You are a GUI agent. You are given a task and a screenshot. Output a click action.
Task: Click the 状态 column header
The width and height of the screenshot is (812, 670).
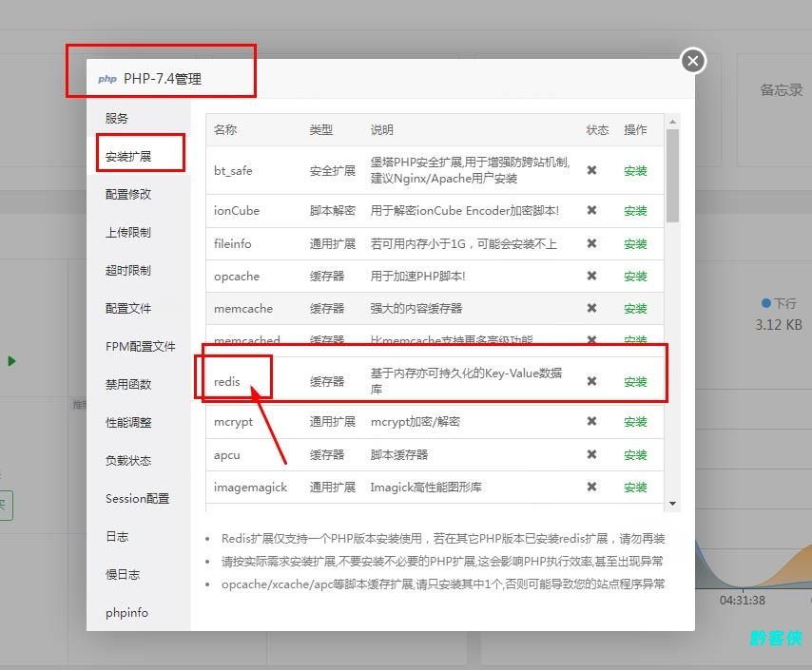(x=598, y=130)
